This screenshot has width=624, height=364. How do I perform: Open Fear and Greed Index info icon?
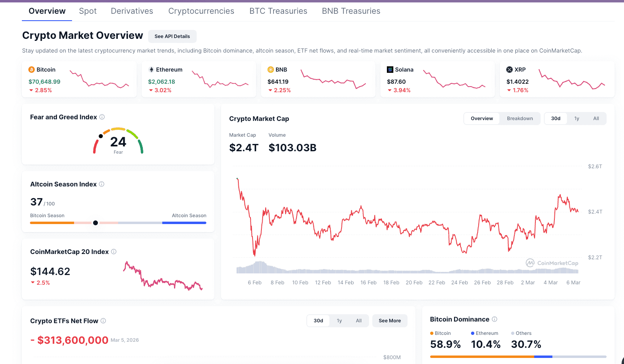[x=102, y=117]
